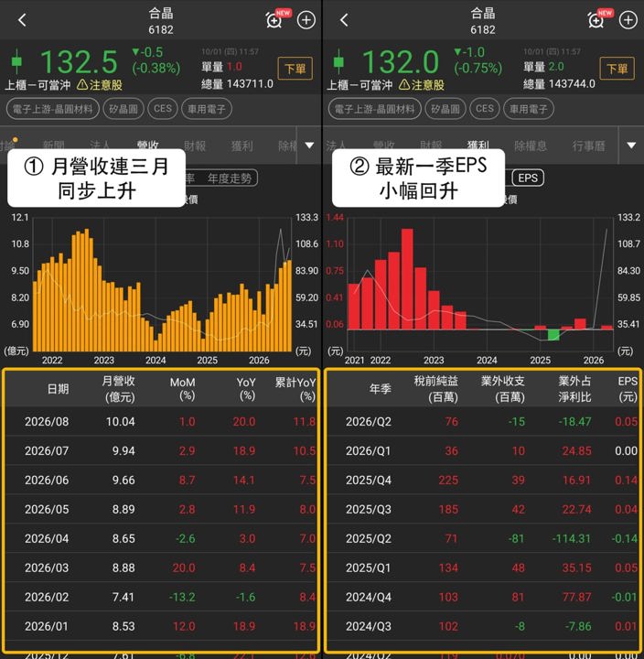The image size is (644, 659).
Task: Select 矽晶圓 tag in left panel
Action: pyautogui.click(x=123, y=109)
